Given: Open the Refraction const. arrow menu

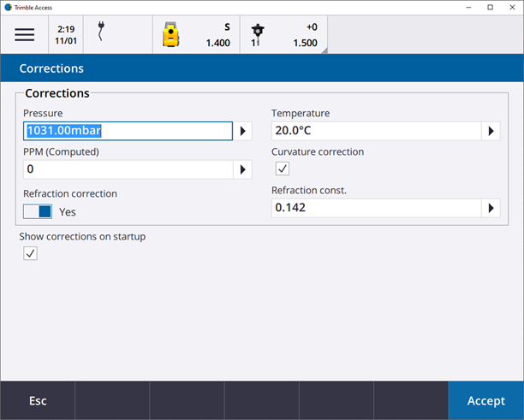Looking at the screenshot, I should tap(491, 208).
